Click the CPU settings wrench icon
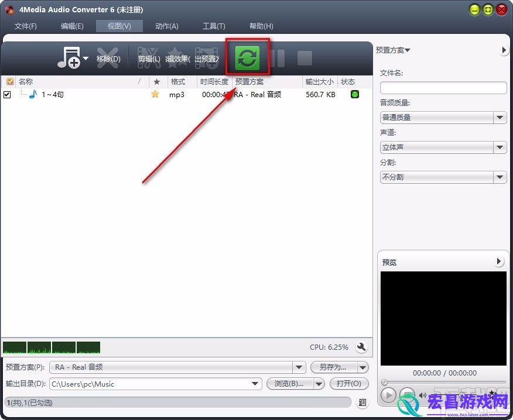 (361, 347)
